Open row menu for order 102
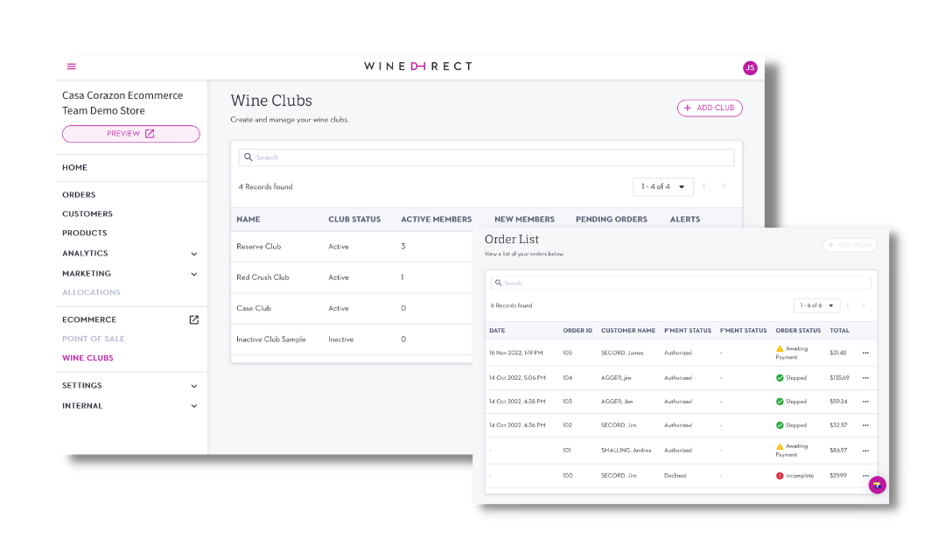The width and height of the screenshot is (945, 560). (865, 425)
